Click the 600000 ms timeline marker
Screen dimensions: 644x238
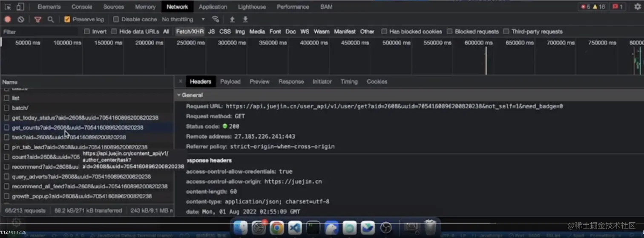[x=479, y=43]
